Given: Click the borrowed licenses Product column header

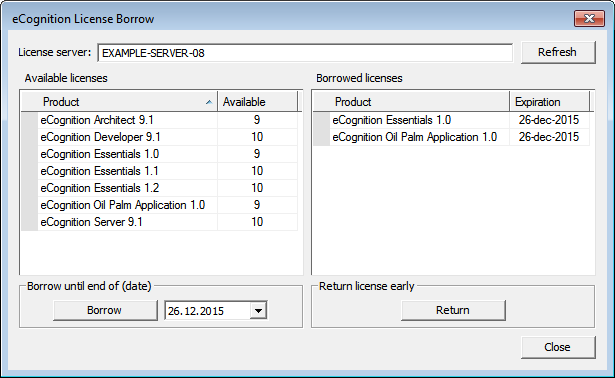Looking at the screenshot, I should coord(411,102).
